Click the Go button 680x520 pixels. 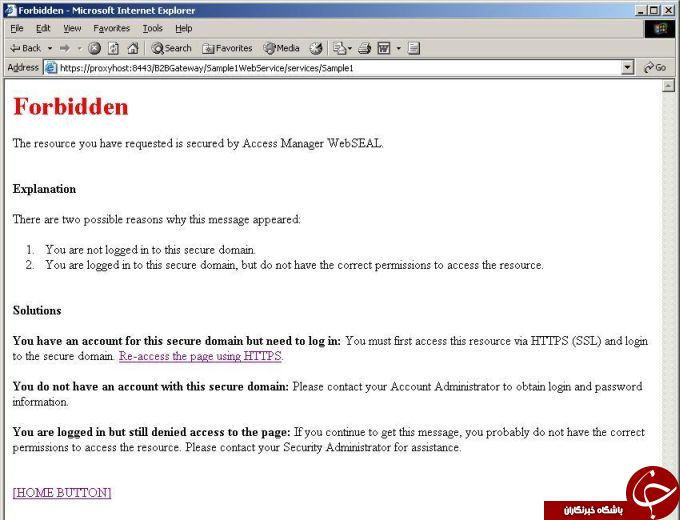pos(655,68)
